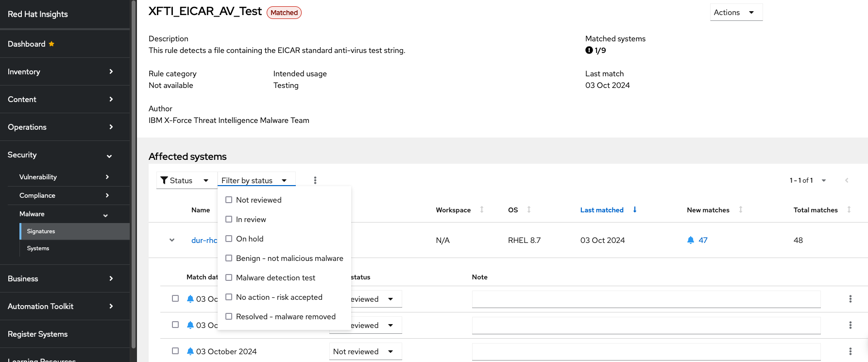Viewport: 868px width, 362px height.
Task: Click the second match row note field
Action: 646,325
